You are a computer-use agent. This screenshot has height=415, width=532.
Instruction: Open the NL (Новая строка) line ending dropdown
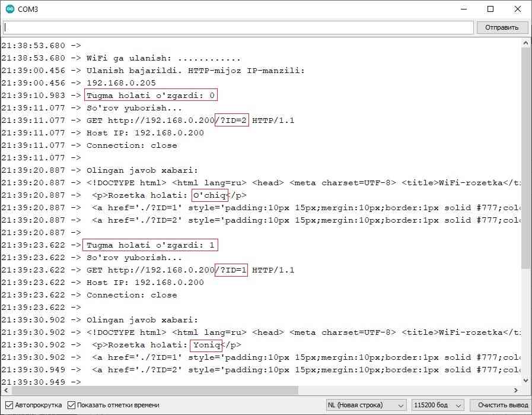point(366,405)
